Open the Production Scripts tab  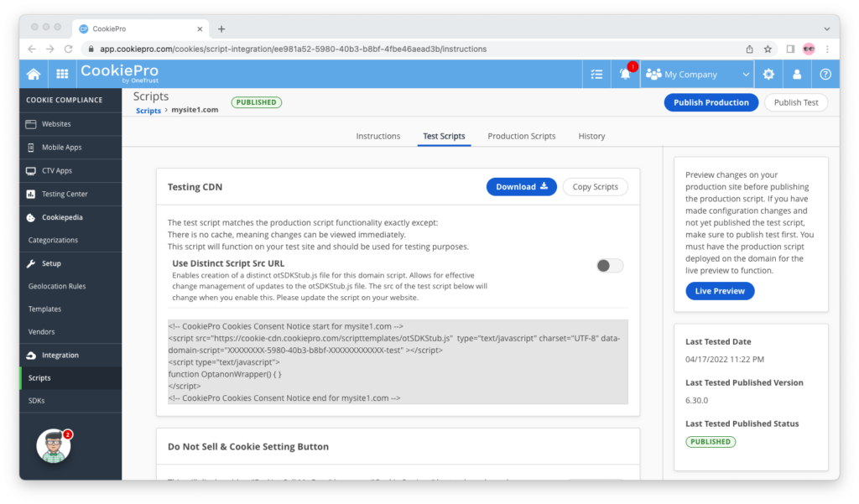tap(522, 136)
